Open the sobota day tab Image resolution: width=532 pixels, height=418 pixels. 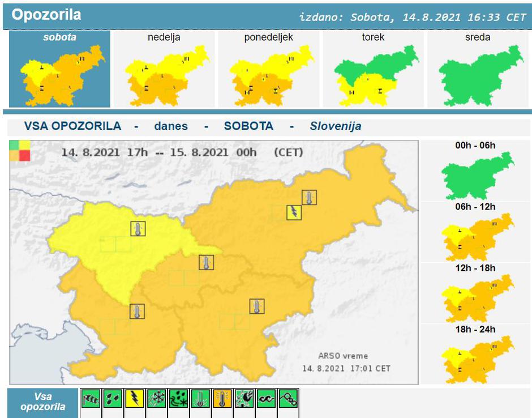59,69
